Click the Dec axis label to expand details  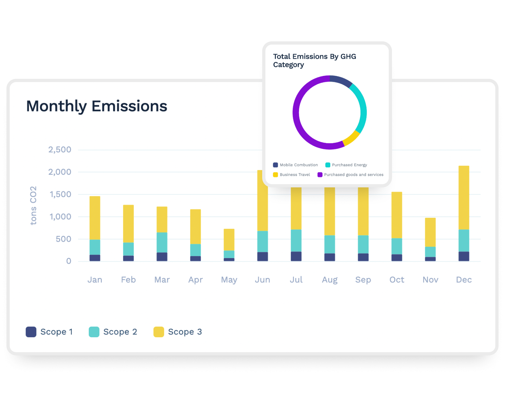point(464,280)
